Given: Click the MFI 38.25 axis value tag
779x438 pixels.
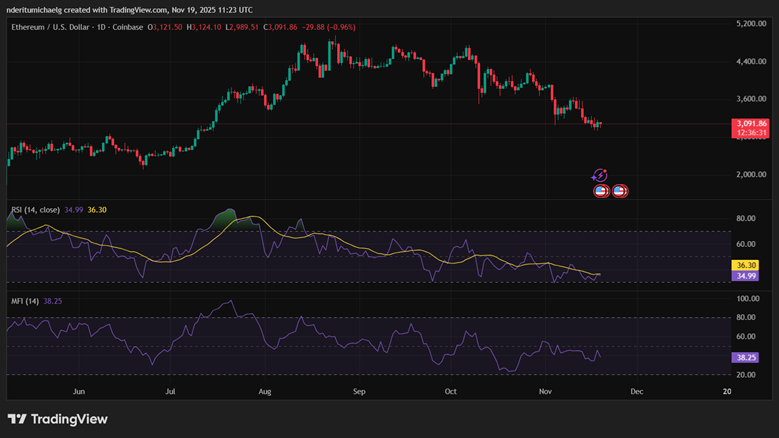Looking at the screenshot, I should tap(747, 357).
